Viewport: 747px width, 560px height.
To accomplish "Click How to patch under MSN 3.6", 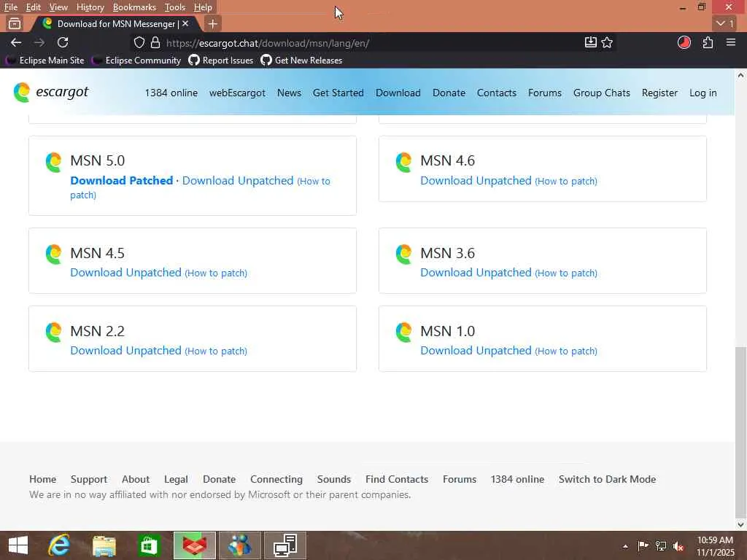I will [566, 273].
